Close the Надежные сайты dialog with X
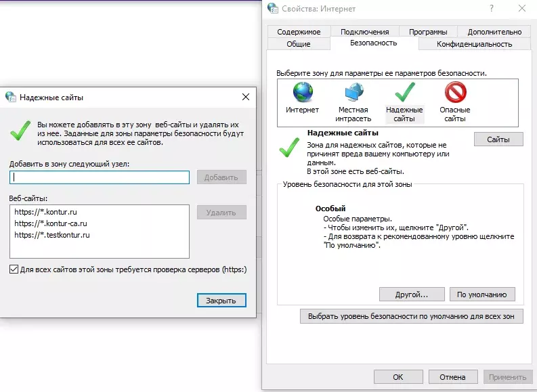The image size is (537, 392). (246, 97)
